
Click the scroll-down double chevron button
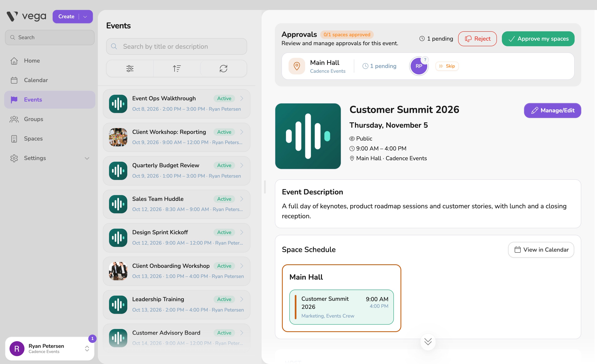click(428, 342)
